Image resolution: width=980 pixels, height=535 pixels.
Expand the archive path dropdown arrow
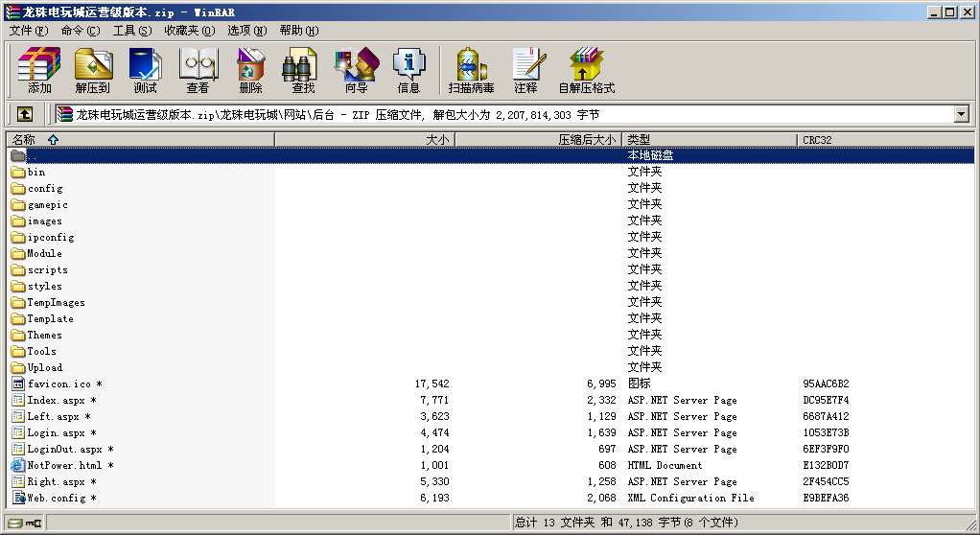(961, 114)
